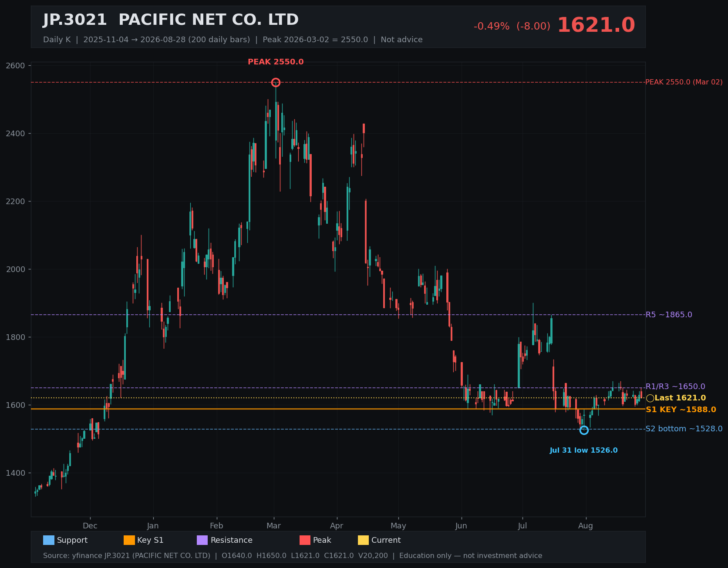Select the Jul x-axis label
The image size is (728, 568).
tap(522, 526)
